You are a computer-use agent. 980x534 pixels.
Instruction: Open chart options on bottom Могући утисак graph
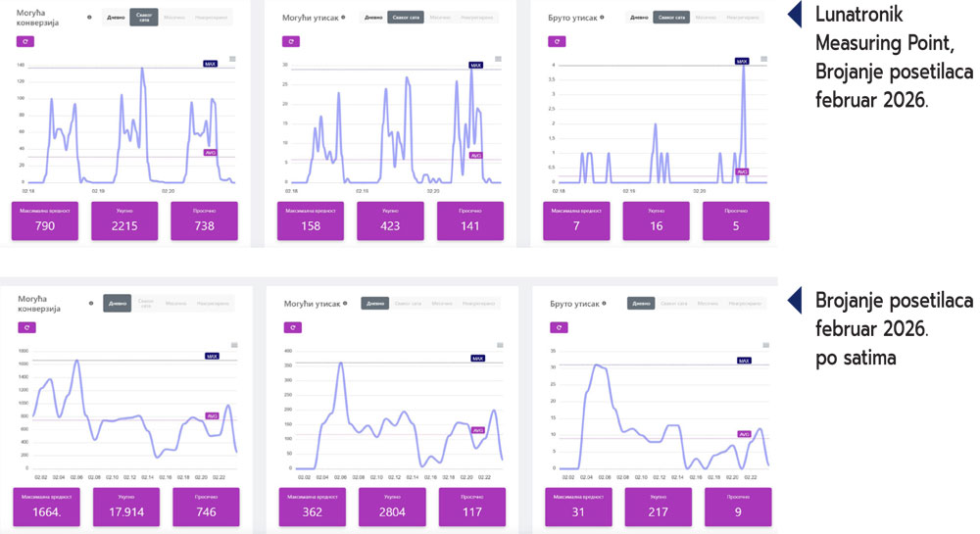[499, 345]
